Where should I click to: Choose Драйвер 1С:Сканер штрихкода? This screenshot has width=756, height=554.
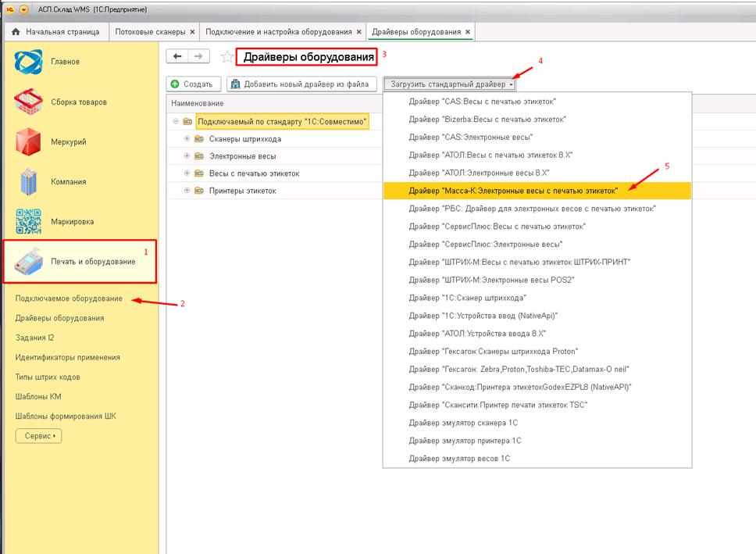pos(537,298)
